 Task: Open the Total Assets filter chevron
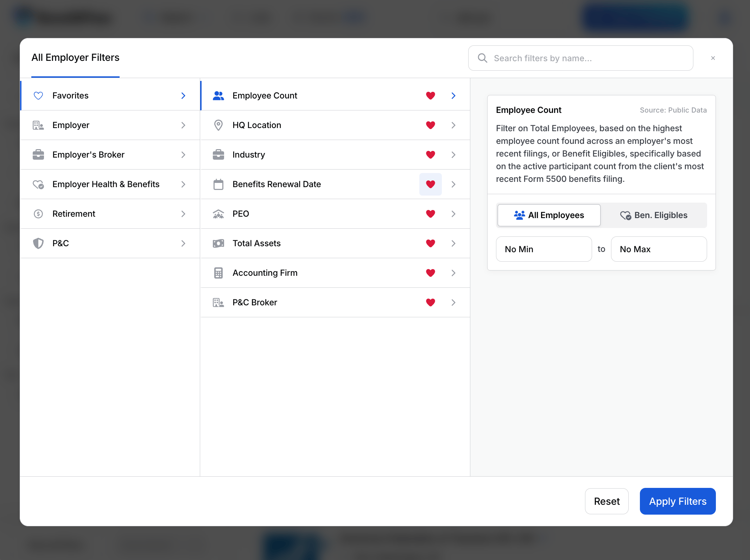(453, 243)
